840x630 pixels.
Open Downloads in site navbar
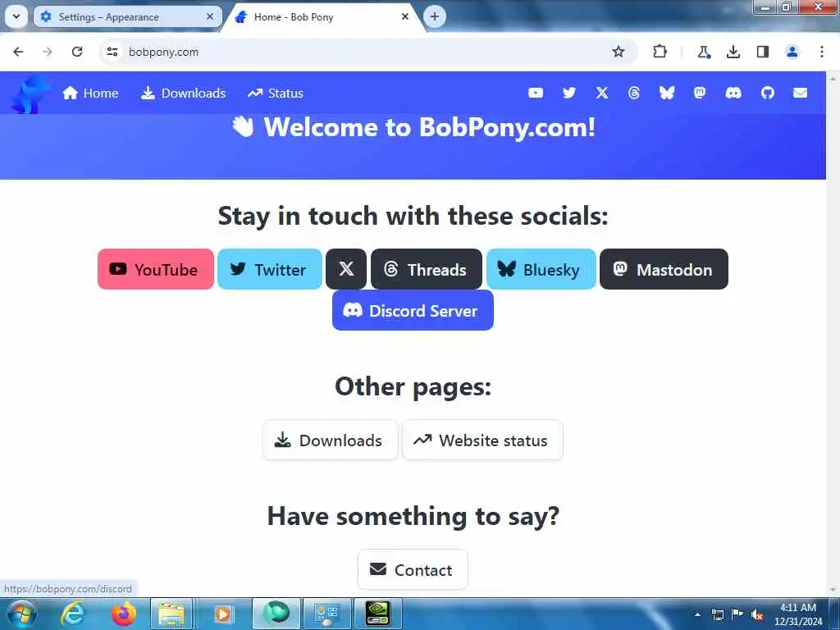(x=183, y=94)
